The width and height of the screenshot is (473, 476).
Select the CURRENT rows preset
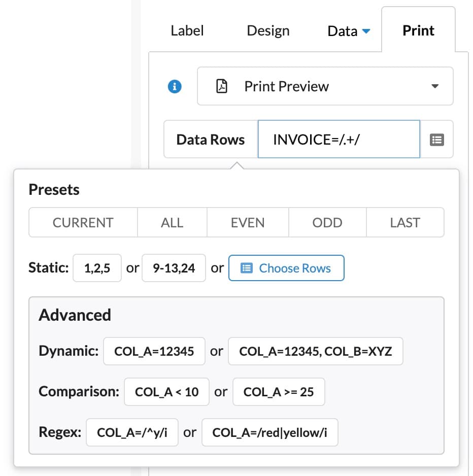(82, 222)
